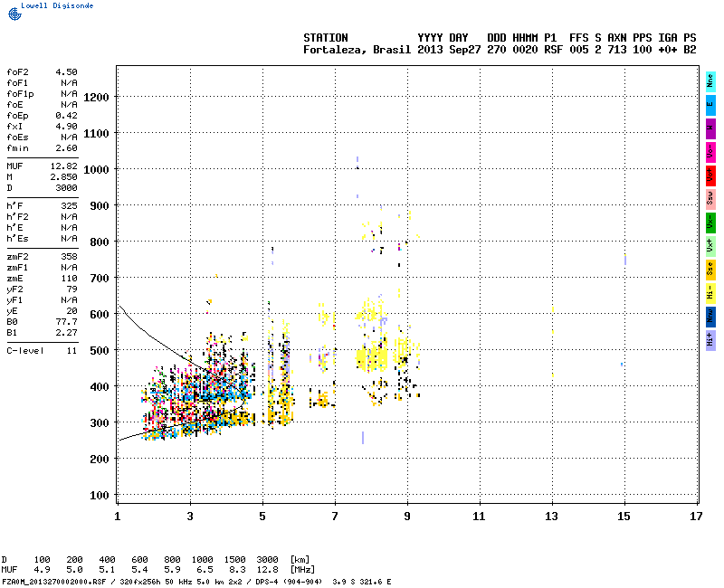Viewport: 724px width, 588px height.
Task: Click the C-level value 11
Action: pyautogui.click(x=72, y=351)
